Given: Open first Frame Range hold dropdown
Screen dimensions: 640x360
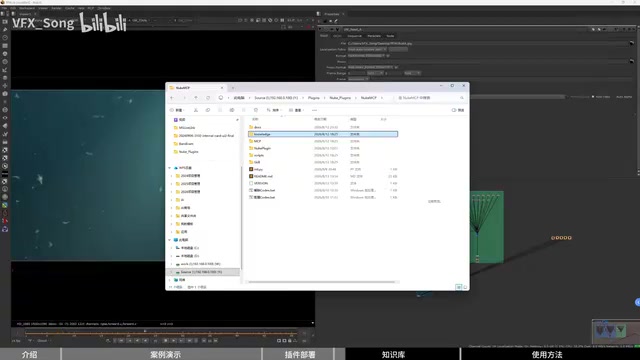Looking at the screenshot, I should tap(375, 73).
